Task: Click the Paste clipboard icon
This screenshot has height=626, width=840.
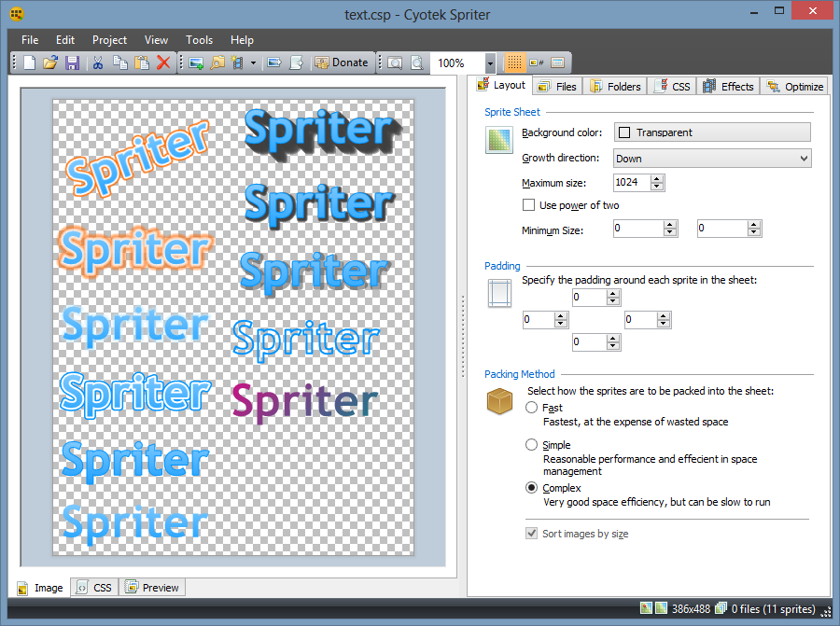Action: pos(142,63)
